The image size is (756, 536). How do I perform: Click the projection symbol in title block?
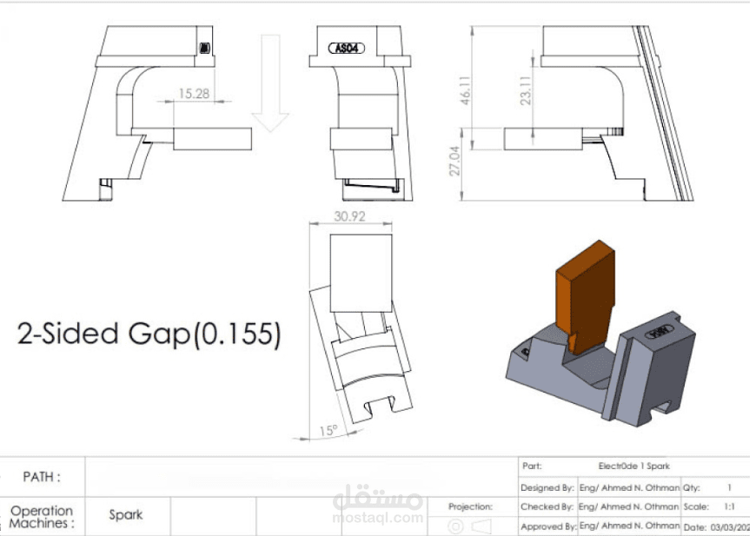click(x=469, y=526)
